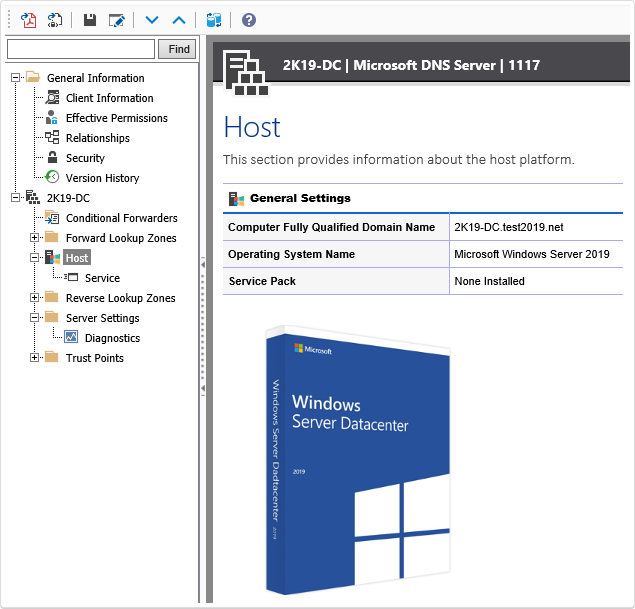Open Diagnostics tree item
635x609 pixels.
point(112,338)
